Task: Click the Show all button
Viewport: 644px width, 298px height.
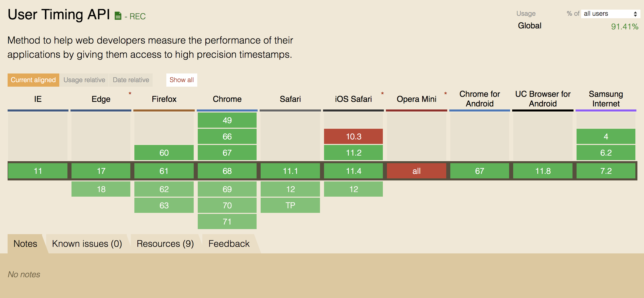Action: coord(182,80)
